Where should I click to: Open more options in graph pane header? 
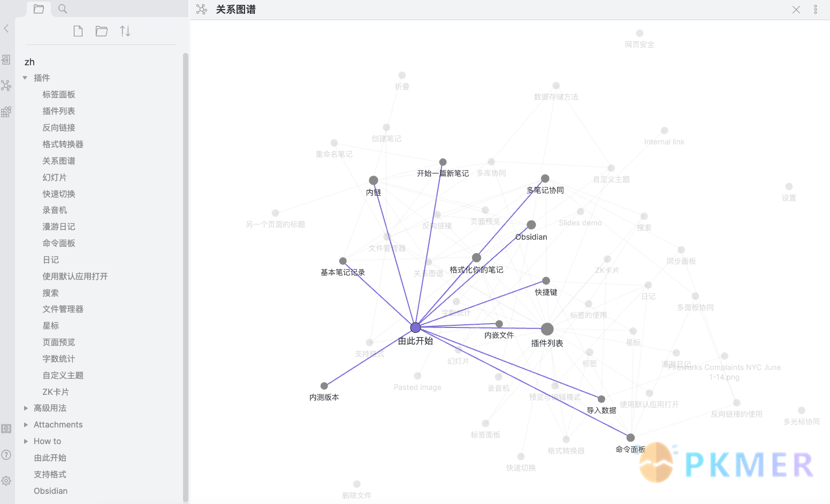[816, 10]
